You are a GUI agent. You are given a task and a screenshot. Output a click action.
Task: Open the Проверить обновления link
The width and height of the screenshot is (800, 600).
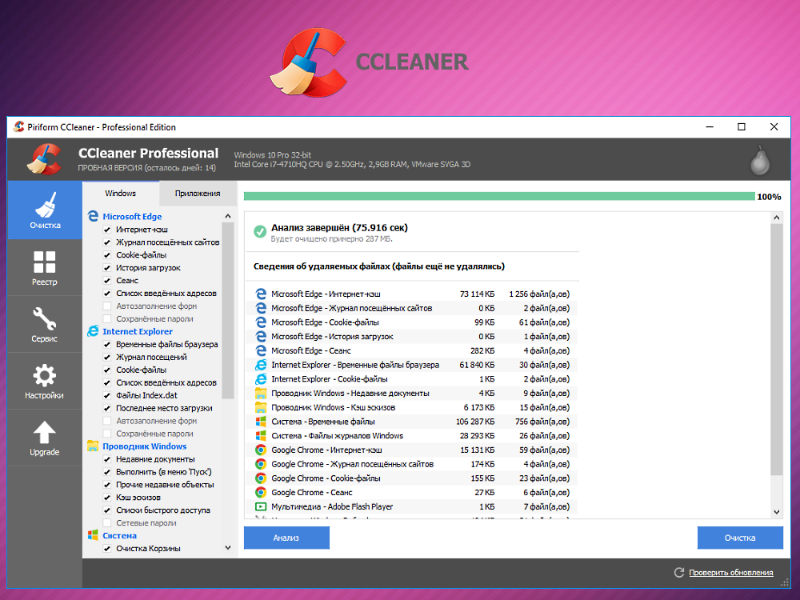click(x=731, y=572)
